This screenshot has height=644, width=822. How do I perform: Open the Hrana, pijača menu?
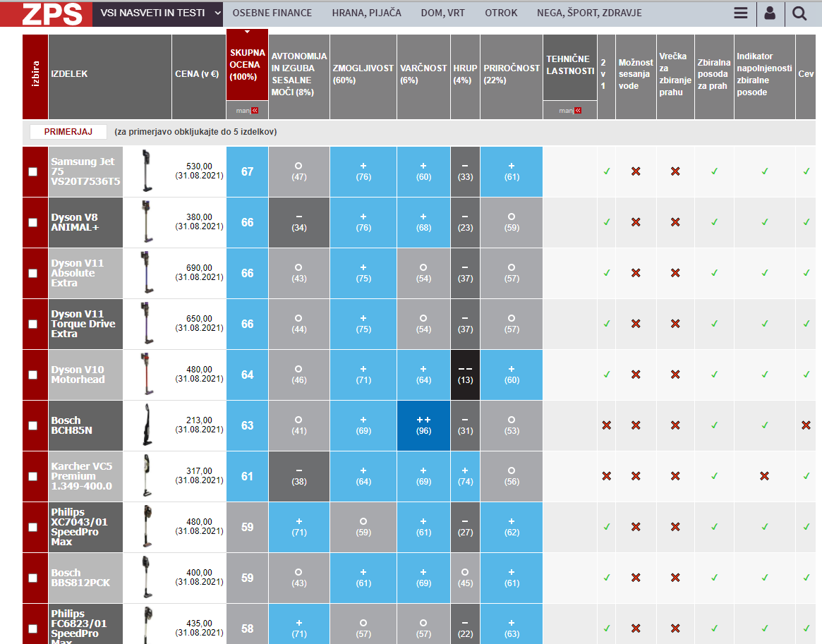[x=366, y=13]
